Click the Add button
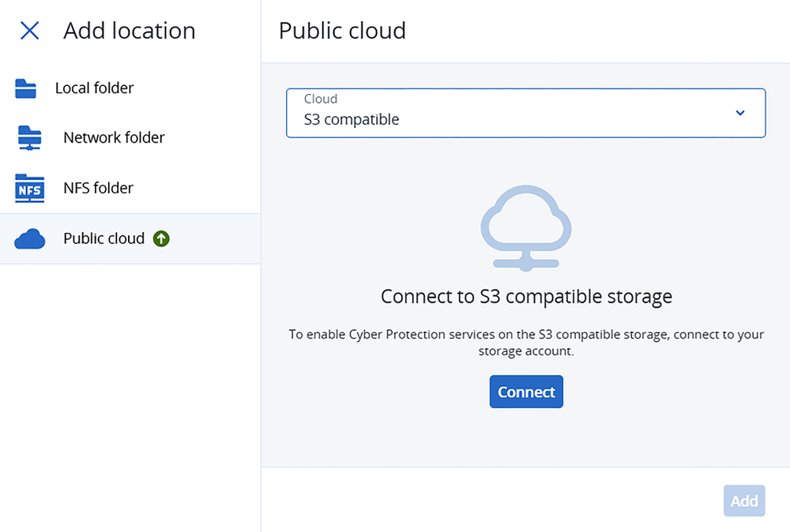790x532 pixels. click(744, 501)
